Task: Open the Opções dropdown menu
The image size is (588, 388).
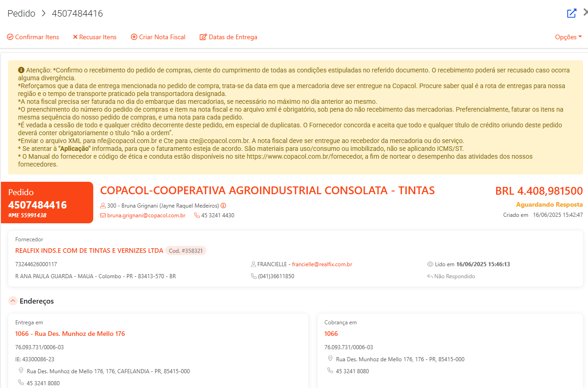Action: coord(568,37)
